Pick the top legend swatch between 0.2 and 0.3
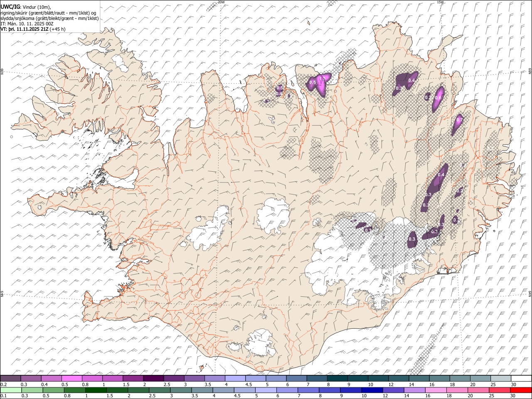Viewport: 532px width, 399px height. pos(10,379)
